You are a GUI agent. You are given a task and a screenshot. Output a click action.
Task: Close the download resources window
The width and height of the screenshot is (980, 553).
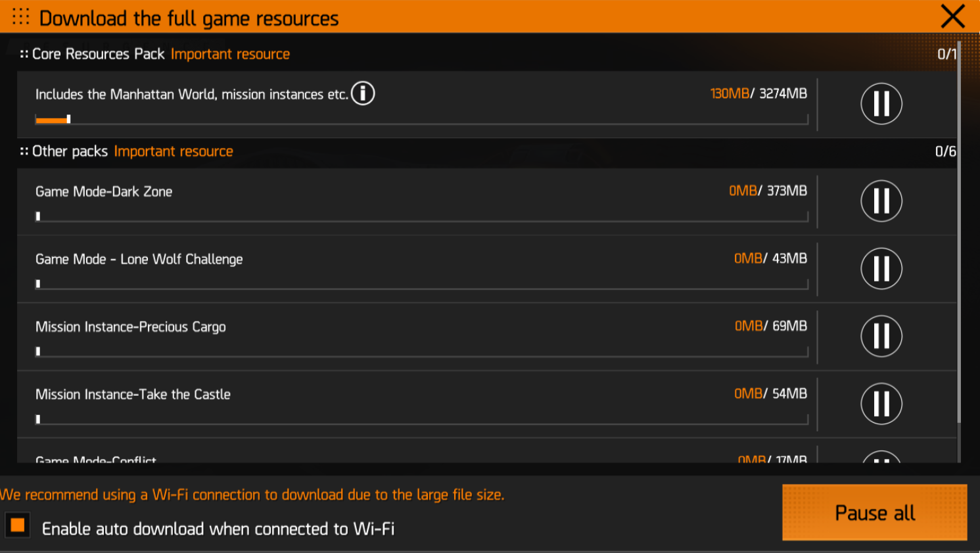coord(952,16)
